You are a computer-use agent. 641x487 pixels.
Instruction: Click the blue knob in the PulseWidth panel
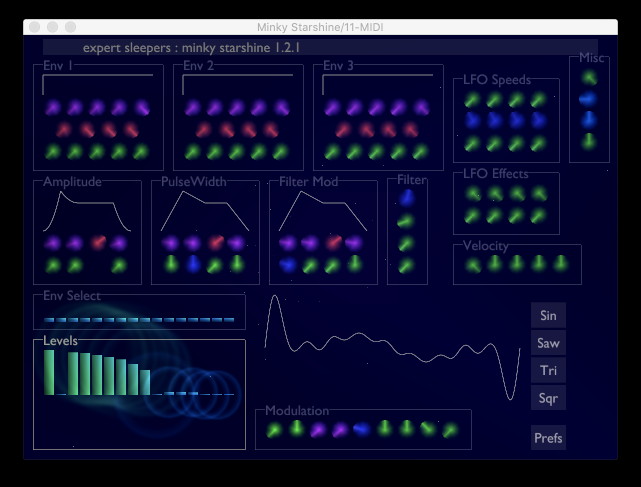coord(193,264)
